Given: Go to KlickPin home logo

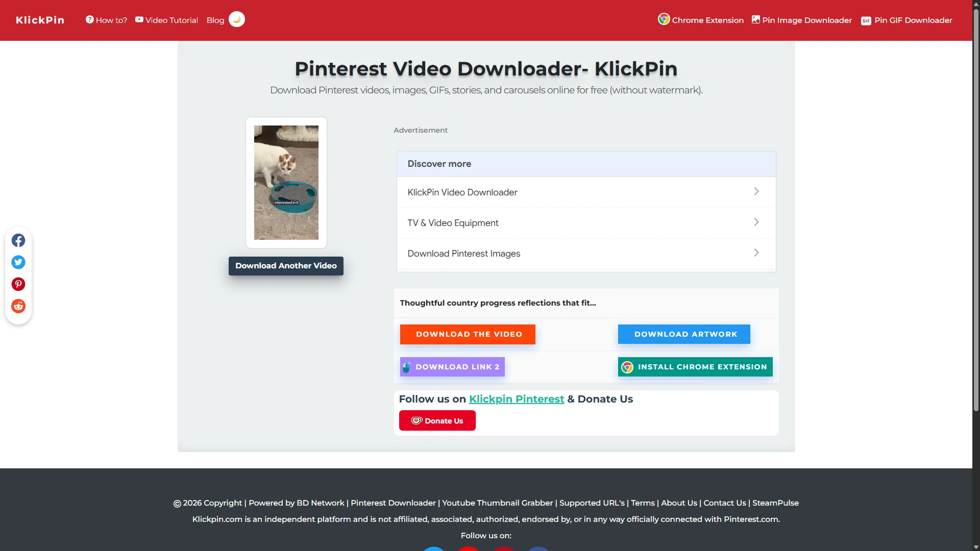Looking at the screenshot, I should [40, 20].
